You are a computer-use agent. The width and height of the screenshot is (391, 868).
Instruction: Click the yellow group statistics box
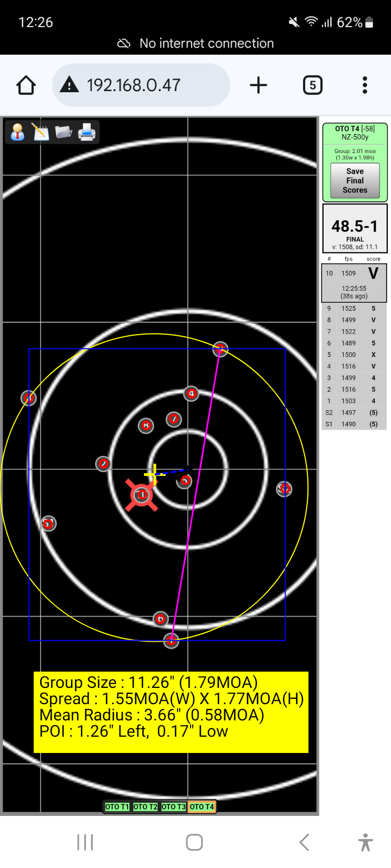click(x=171, y=712)
